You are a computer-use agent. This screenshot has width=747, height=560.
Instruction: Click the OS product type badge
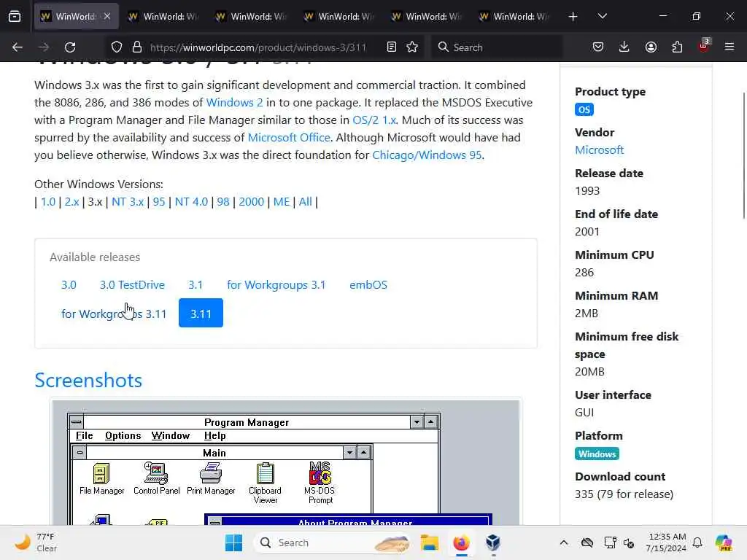click(584, 109)
